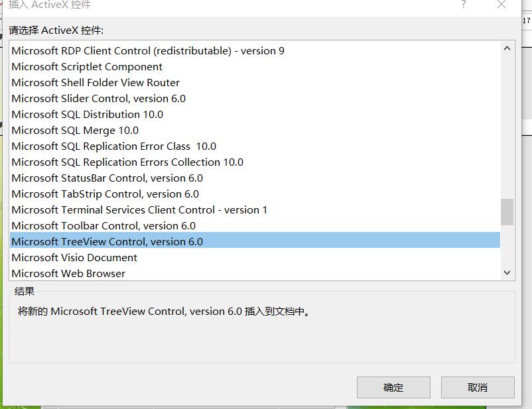Image resolution: width=532 pixels, height=409 pixels.
Task: Select Microsoft TabStrip Control, version 6.0
Action: (x=255, y=194)
